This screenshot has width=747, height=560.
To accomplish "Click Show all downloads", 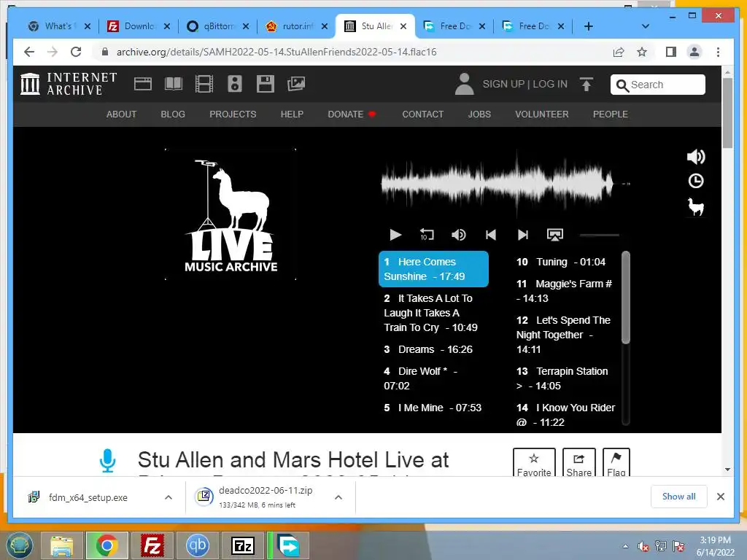I will [x=679, y=497].
